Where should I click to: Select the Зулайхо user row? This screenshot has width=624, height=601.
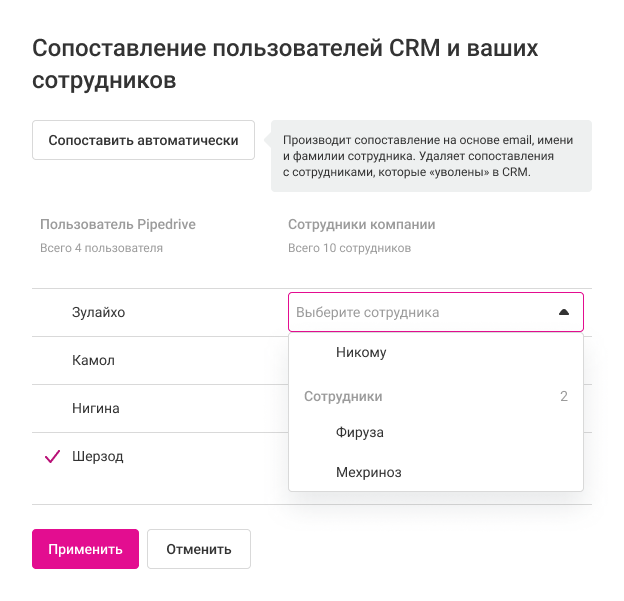click(99, 312)
